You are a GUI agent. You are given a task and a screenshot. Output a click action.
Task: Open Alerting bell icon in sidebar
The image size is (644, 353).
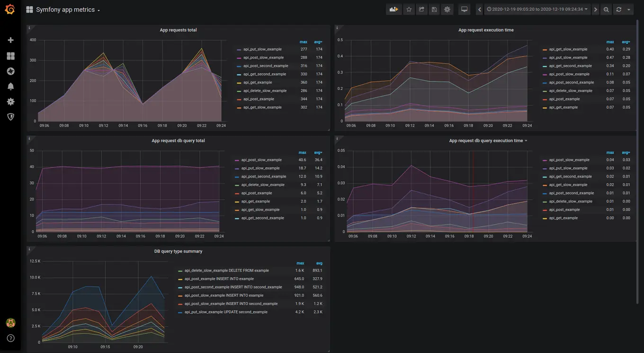(x=10, y=87)
